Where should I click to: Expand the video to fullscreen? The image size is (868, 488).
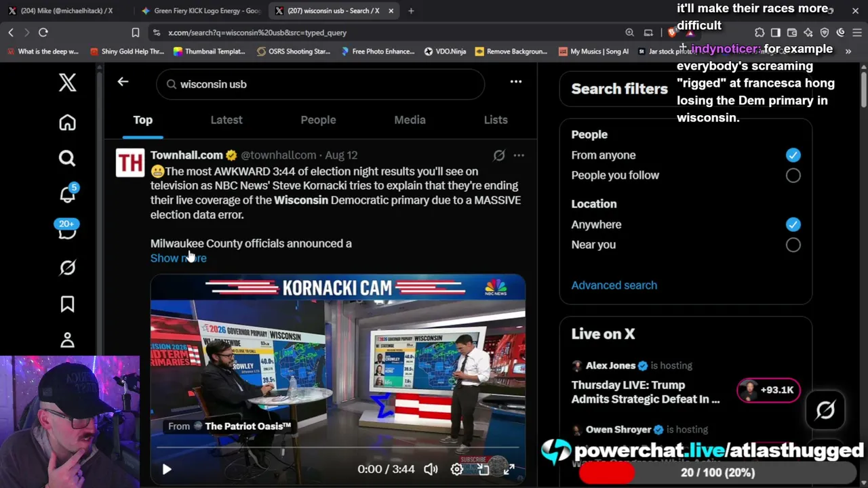509,469
